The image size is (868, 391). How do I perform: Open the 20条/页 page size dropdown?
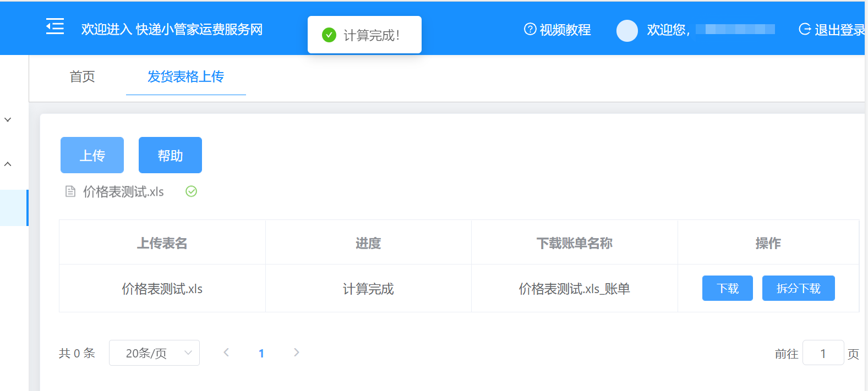[154, 353]
